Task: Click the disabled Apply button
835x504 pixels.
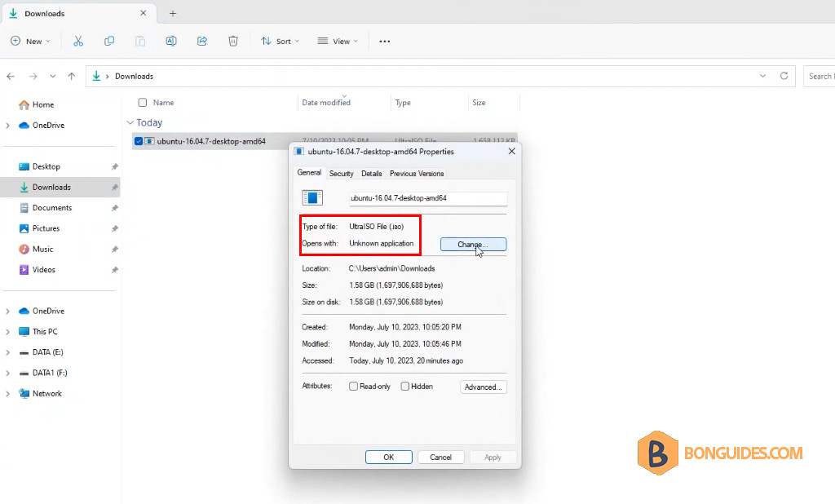Action: click(493, 458)
